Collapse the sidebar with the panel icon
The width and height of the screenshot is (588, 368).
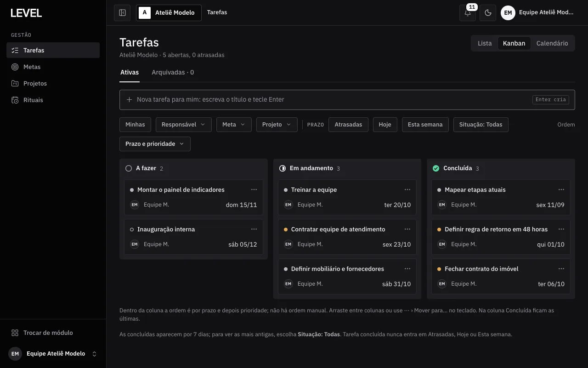tap(122, 13)
